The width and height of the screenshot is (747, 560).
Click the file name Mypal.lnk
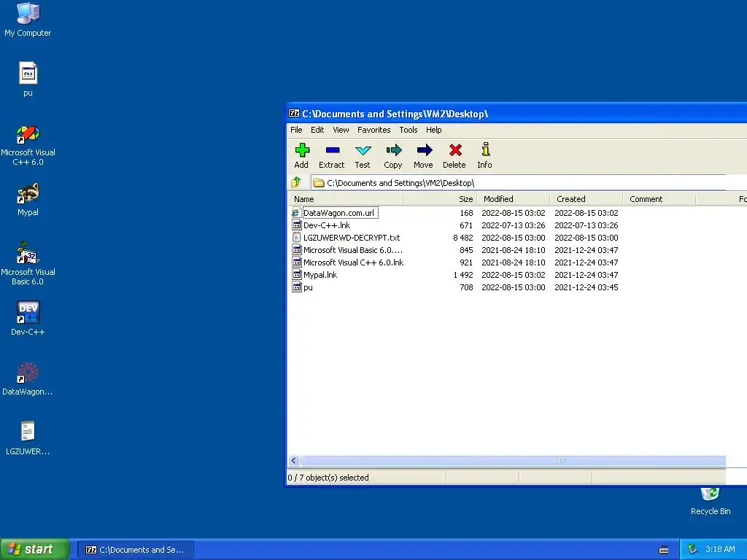tap(320, 275)
